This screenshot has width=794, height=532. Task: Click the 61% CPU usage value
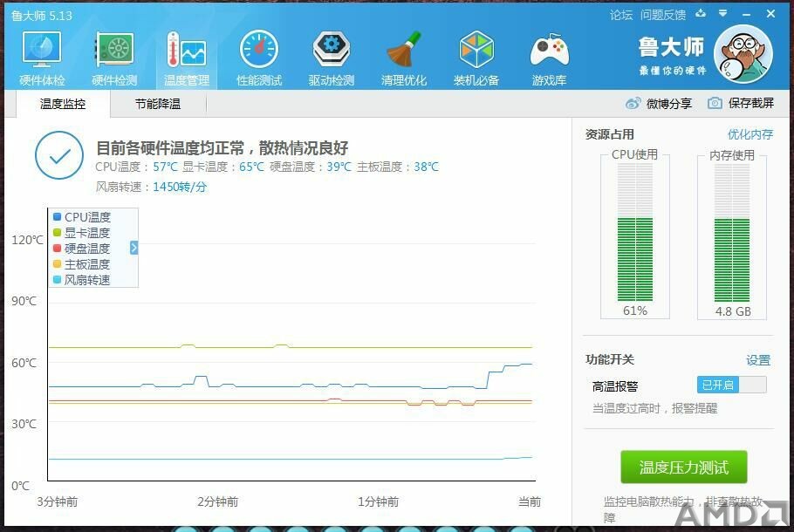click(635, 310)
